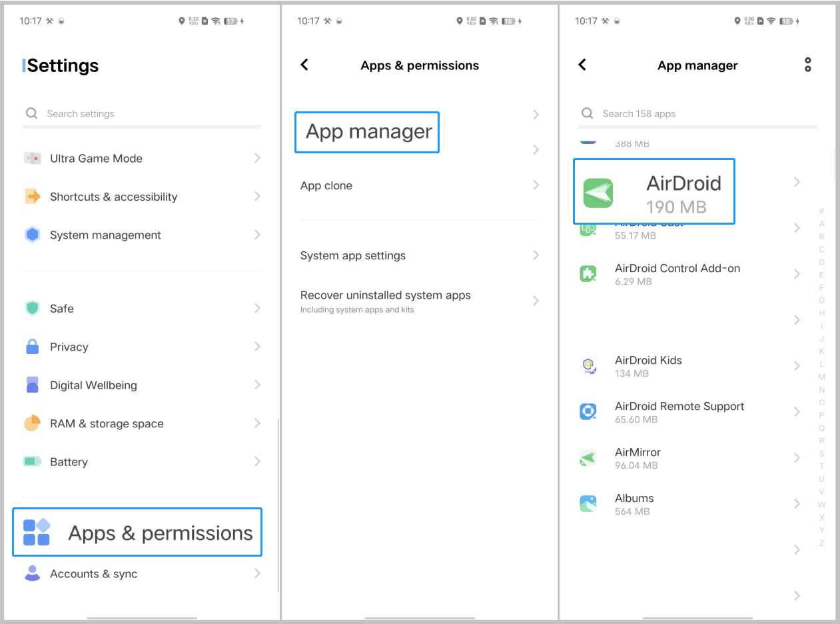Tap the Digital Wellbeing icon
The width and height of the screenshot is (840, 624).
click(32, 385)
